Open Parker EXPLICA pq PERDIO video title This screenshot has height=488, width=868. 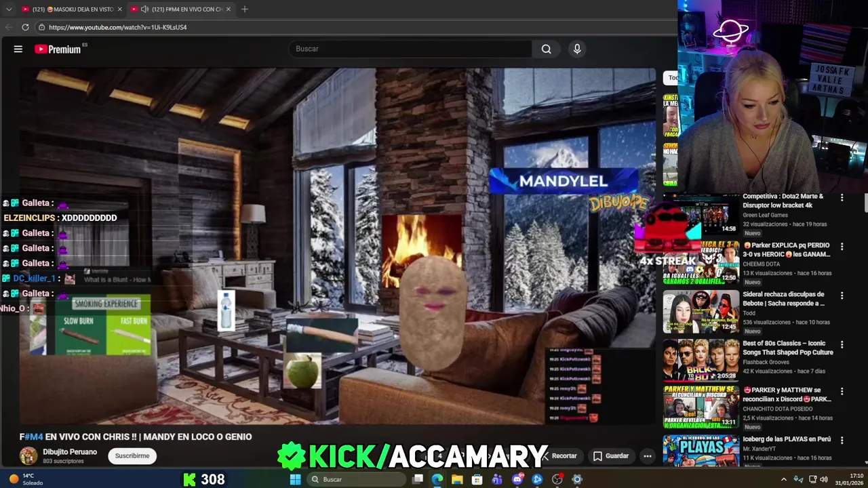[787, 249]
